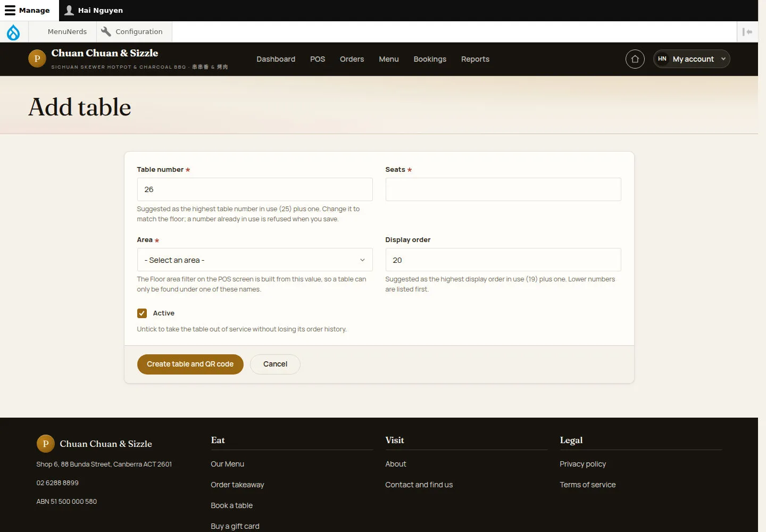Go to the Dashboard nav item
The width and height of the screenshot is (766, 532).
point(276,59)
